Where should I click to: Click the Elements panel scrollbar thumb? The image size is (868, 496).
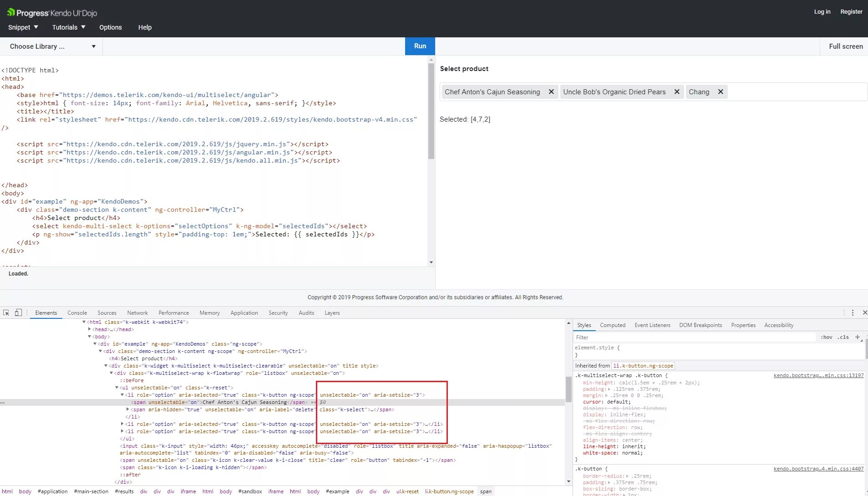569,390
